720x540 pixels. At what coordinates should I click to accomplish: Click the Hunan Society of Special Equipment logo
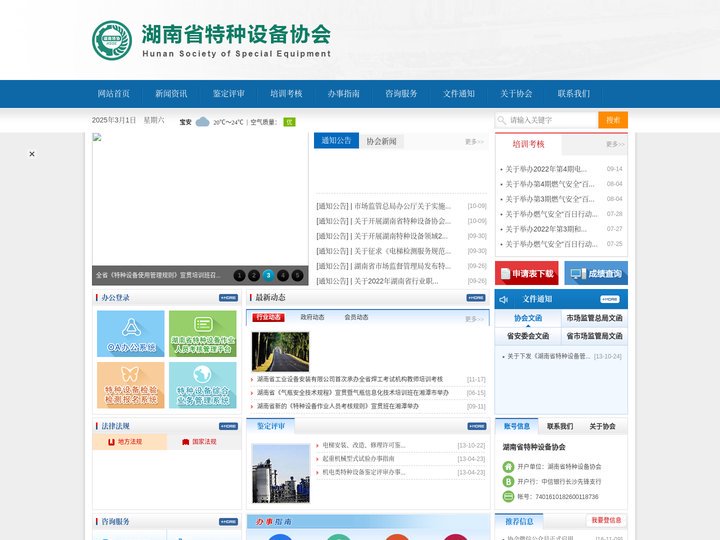[211, 40]
